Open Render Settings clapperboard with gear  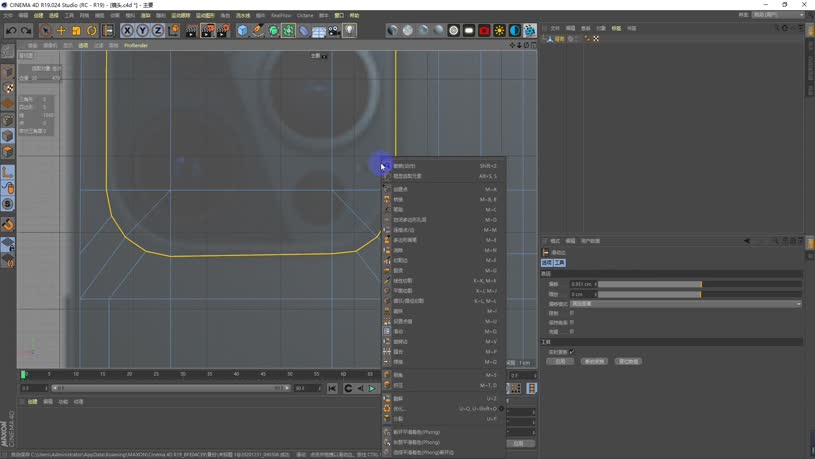(x=223, y=31)
